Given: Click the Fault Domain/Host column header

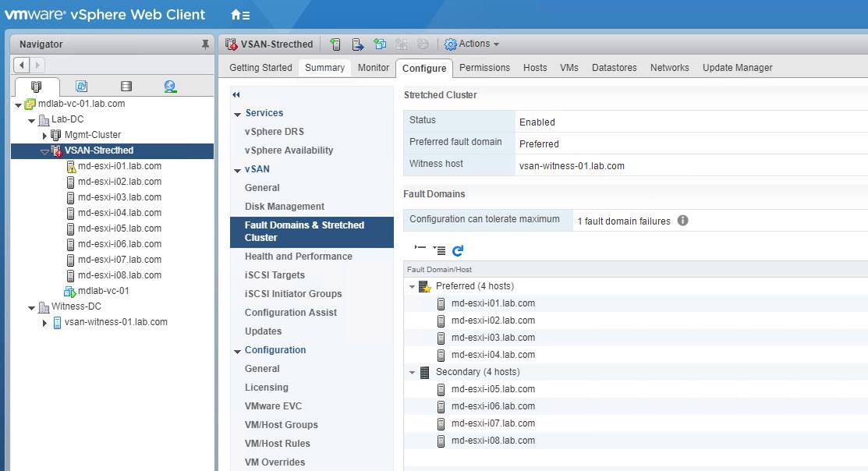Looking at the screenshot, I should coord(636,270).
